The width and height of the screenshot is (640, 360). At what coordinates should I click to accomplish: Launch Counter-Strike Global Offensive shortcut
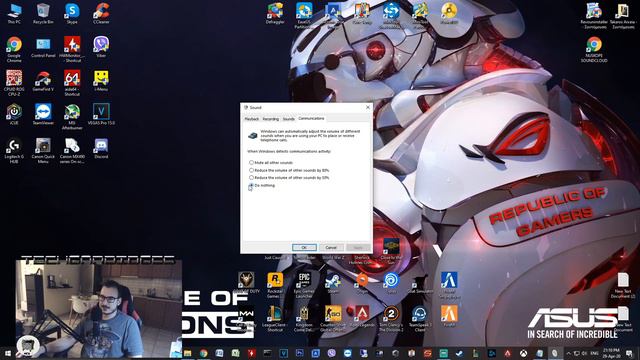(333, 318)
